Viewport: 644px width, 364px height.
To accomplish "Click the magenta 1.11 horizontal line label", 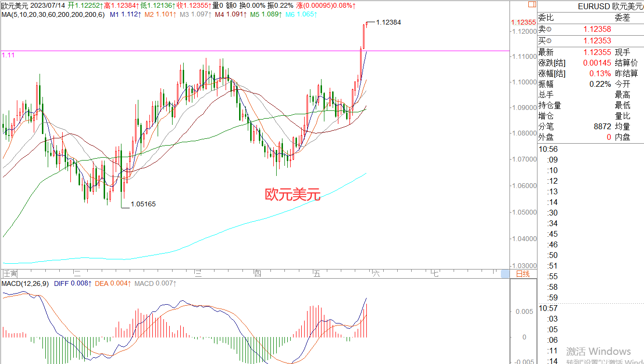I will (8, 55).
